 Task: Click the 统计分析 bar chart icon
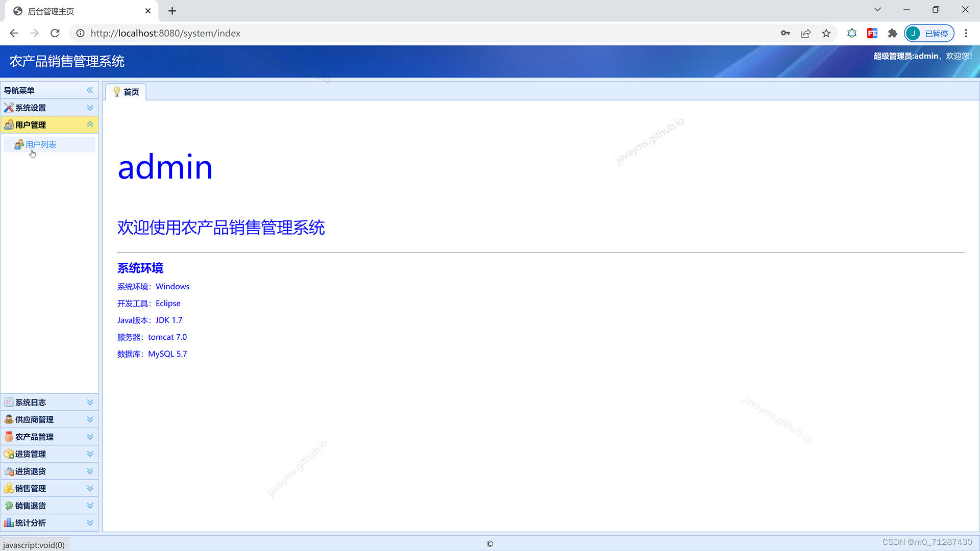[x=9, y=522]
